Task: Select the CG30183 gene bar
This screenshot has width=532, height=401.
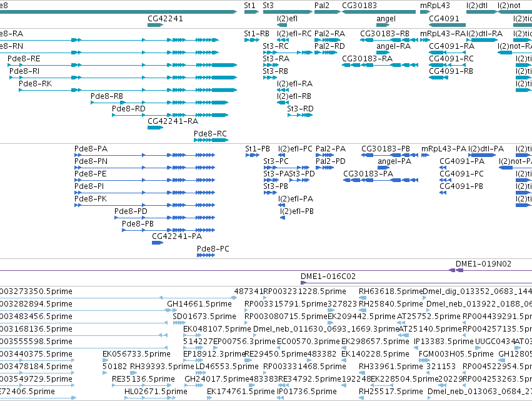Action: pyautogui.click(x=379, y=13)
